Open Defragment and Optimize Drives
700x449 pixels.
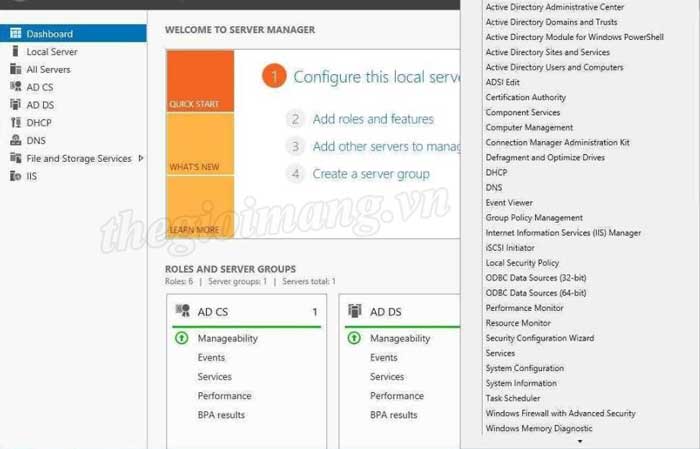click(545, 158)
